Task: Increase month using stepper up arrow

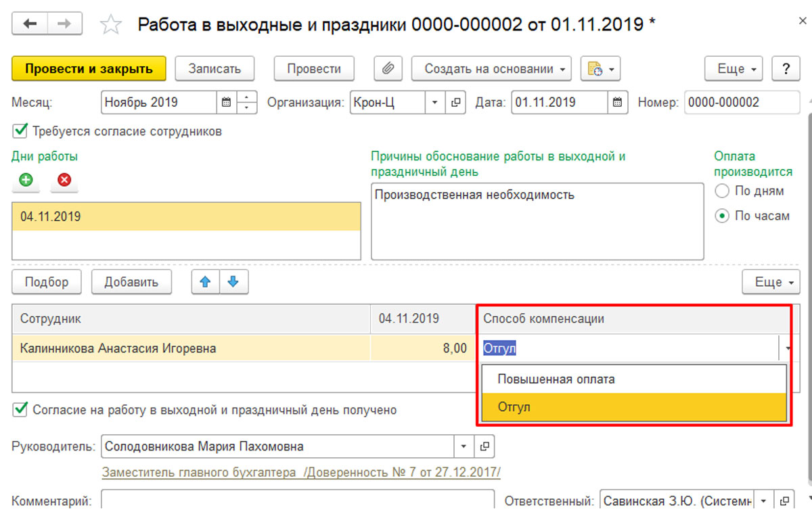Action: [247, 97]
